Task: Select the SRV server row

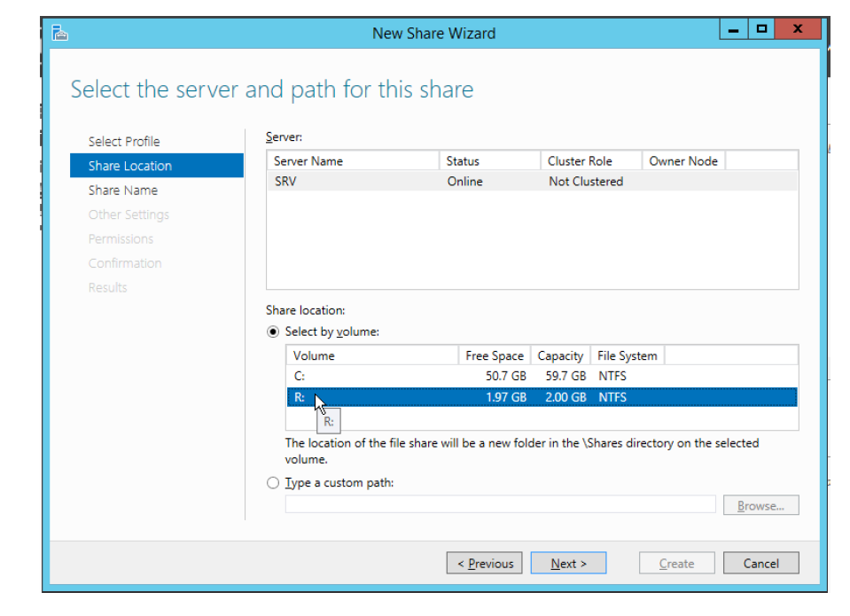Action: pyautogui.click(x=533, y=181)
